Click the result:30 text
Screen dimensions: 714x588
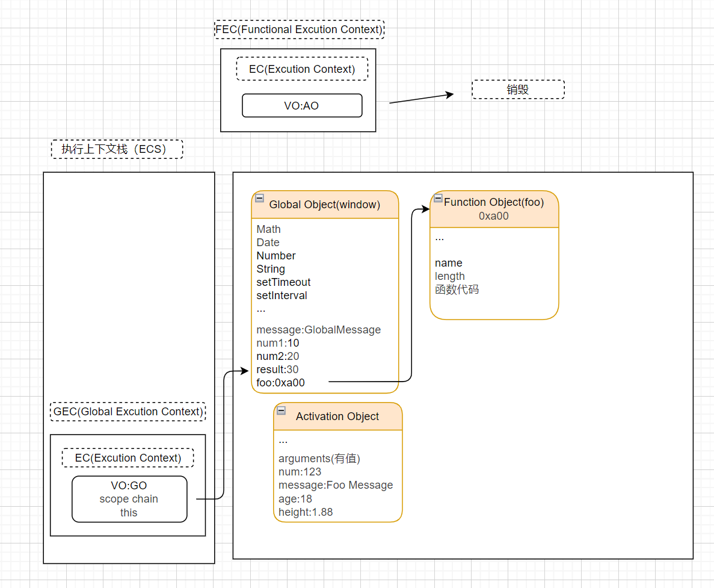[277, 369]
